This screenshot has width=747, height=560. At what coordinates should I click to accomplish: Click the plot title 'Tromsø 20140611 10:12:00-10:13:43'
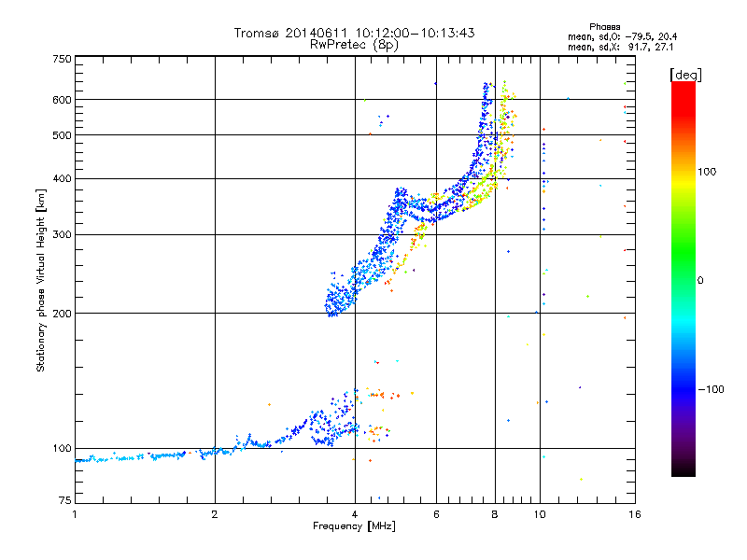click(354, 33)
